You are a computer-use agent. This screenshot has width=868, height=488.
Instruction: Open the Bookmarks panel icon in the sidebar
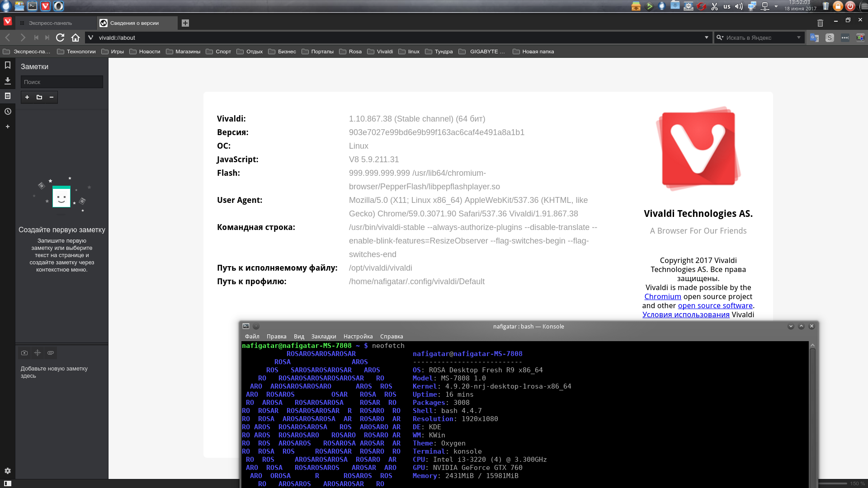pyautogui.click(x=8, y=66)
